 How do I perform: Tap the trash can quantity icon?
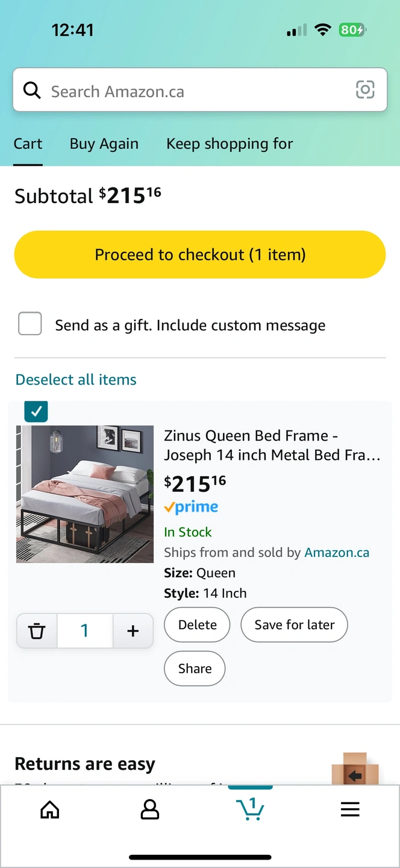[x=37, y=631]
